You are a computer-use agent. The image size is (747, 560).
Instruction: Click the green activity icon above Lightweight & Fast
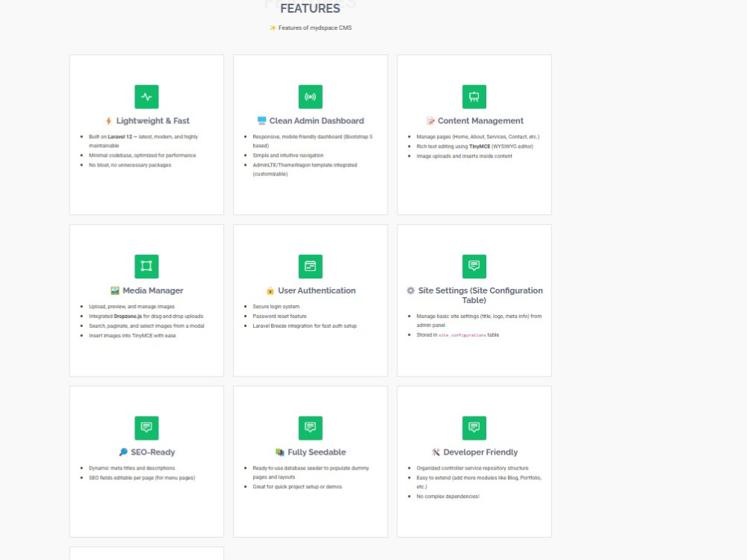pyautogui.click(x=146, y=96)
